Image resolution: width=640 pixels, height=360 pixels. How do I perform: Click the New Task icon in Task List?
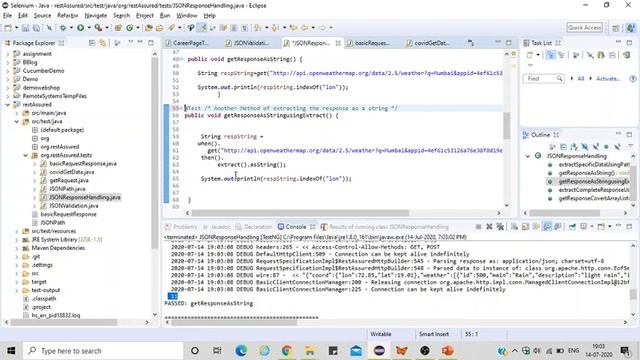tap(530, 55)
